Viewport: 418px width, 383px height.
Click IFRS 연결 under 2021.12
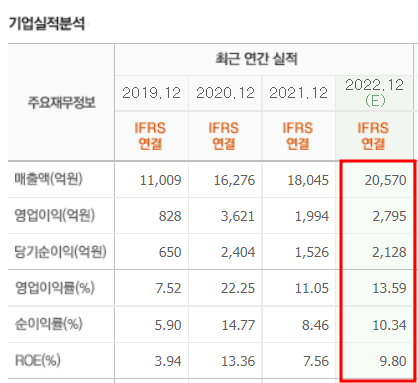click(x=298, y=136)
